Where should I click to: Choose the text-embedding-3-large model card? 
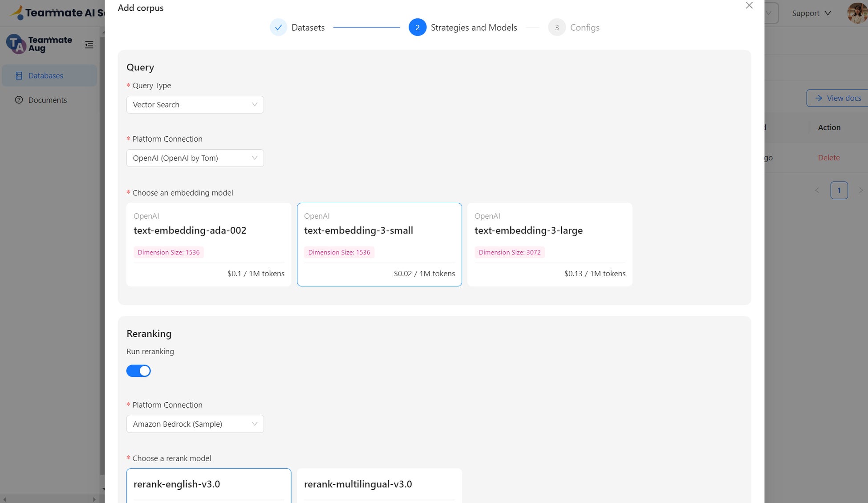549,244
